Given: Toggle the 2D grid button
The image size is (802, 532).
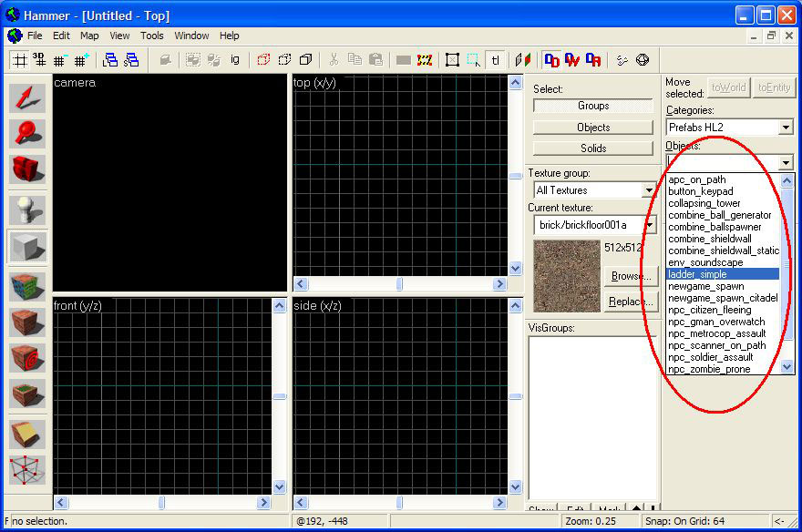Looking at the screenshot, I should pos(20,60).
